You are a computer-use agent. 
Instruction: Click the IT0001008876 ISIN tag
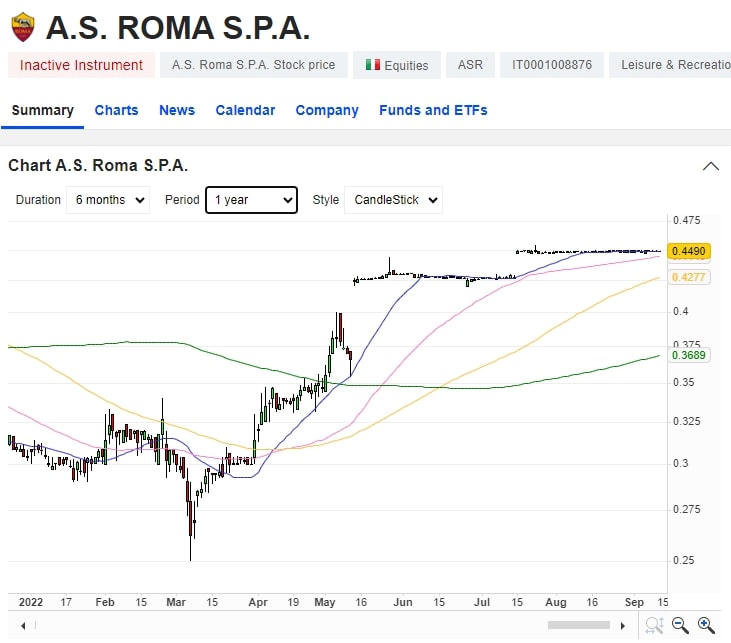click(552, 65)
